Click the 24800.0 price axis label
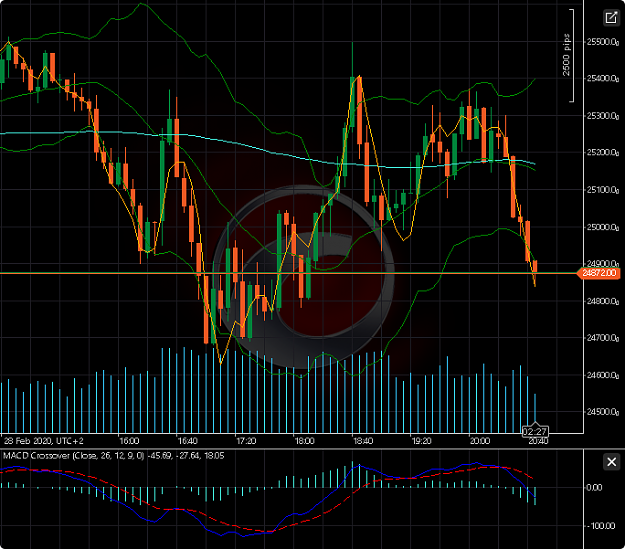 point(602,301)
